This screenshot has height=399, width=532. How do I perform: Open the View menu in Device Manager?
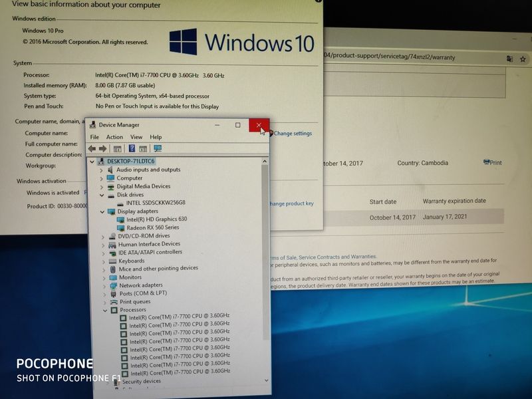point(136,137)
